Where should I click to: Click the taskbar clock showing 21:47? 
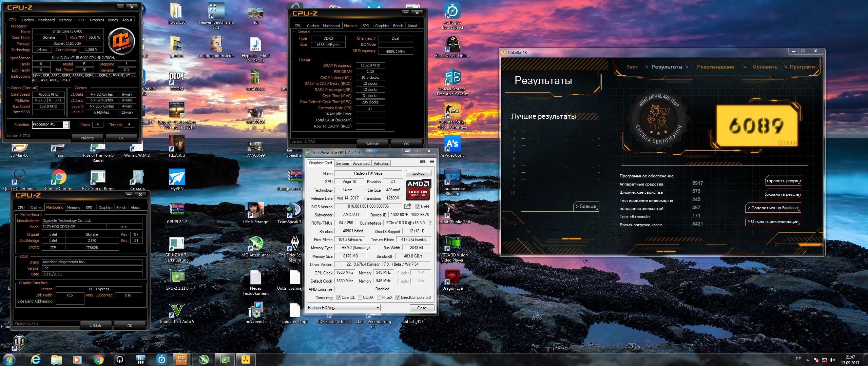coord(850,360)
